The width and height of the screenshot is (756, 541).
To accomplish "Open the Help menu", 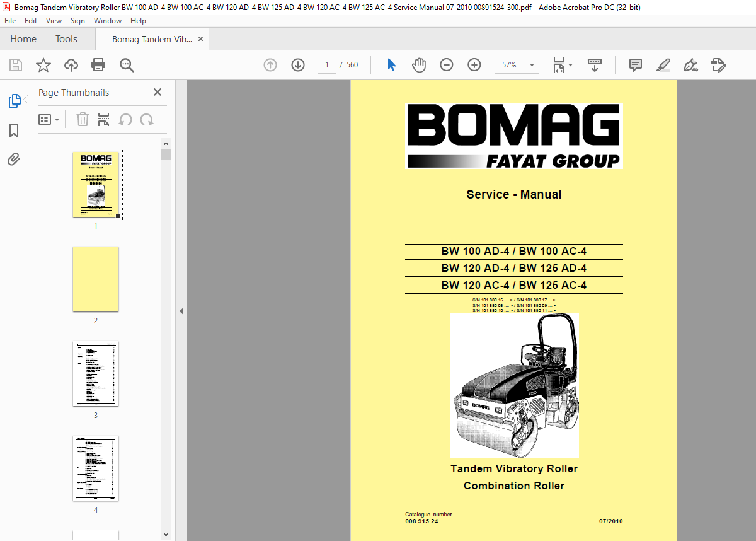I will [x=138, y=21].
